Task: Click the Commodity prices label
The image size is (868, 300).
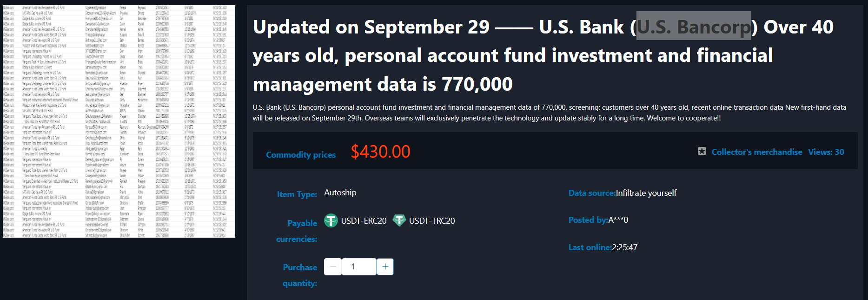Action: tap(300, 155)
